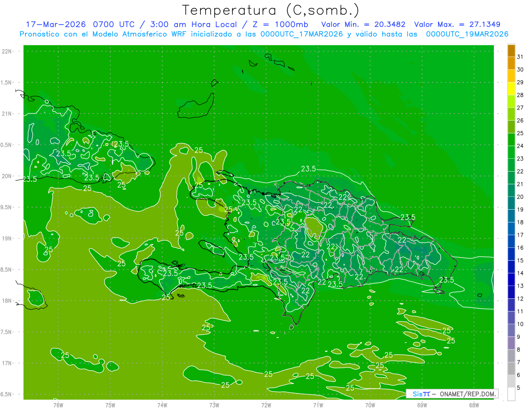The width and height of the screenshot is (532, 411).
Task: Pick the purple legend swatch between 8 and 9
Action: (511, 343)
